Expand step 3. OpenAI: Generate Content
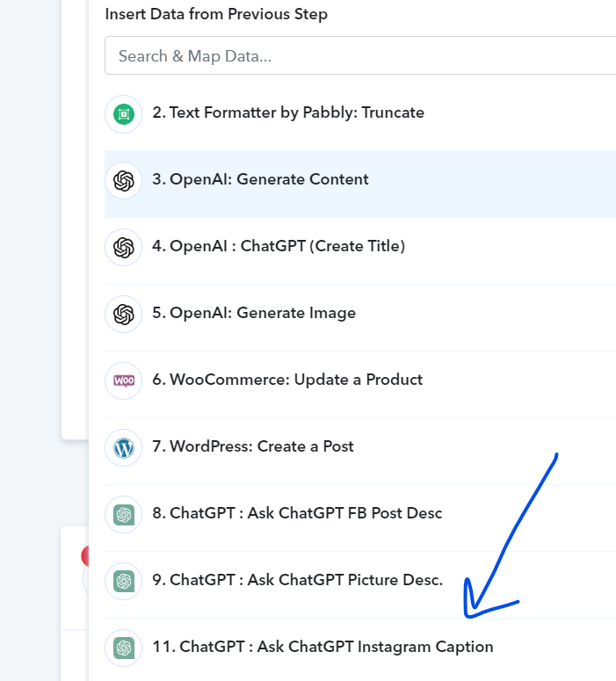This screenshot has height=681, width=616. point(360,185)
